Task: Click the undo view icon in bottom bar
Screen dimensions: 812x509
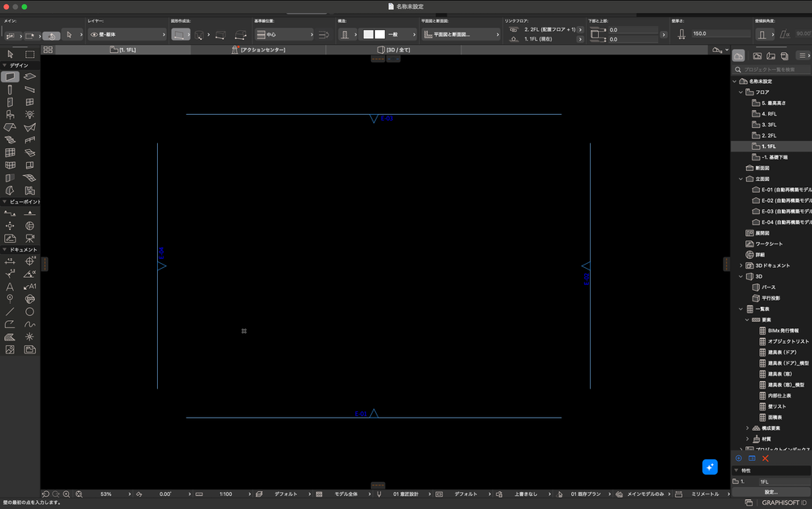Action: tap(46, 494)
